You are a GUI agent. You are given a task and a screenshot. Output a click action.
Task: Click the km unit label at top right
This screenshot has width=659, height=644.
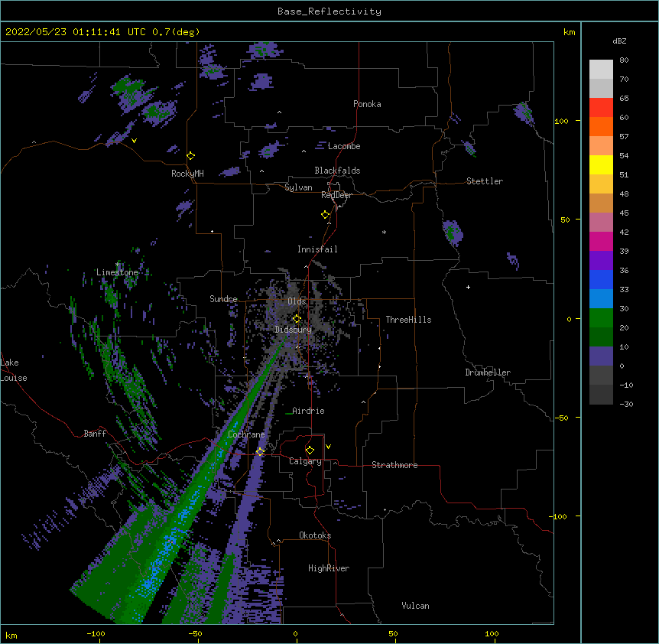click(x=570, y=32)
